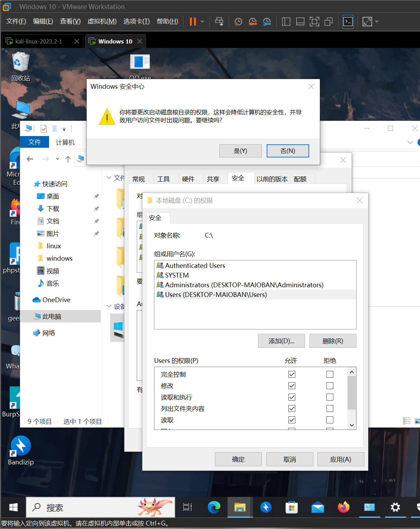
Task: Switch to unity mode icon
Action: click(328, 22)
